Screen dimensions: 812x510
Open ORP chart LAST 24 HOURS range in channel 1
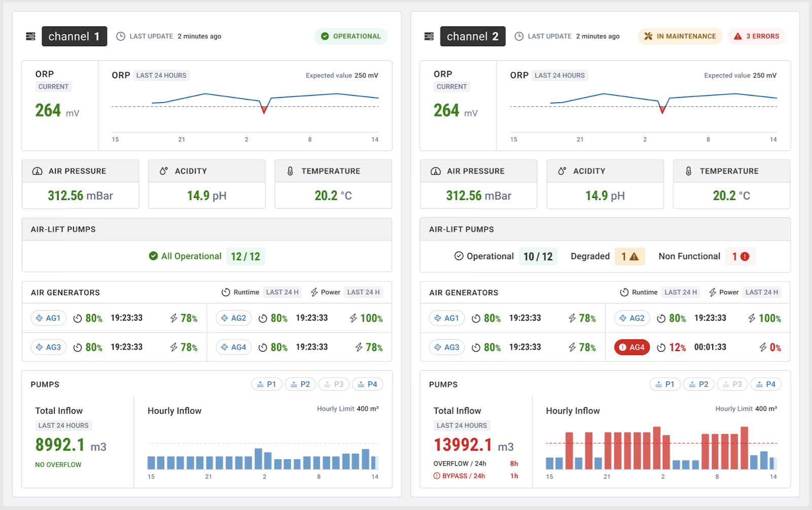pyautogui.click(x=161, y=76)
